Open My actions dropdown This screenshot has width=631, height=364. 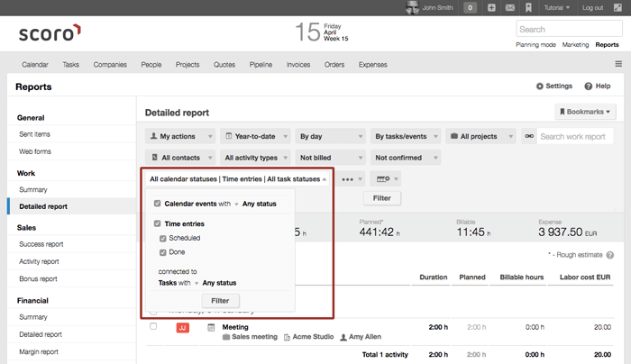(x=180, y=136)
